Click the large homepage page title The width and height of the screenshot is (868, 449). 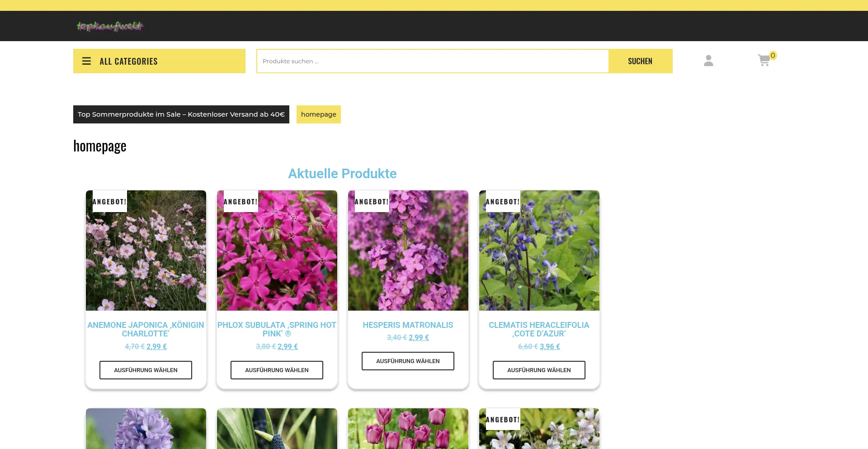coord(100,146)
